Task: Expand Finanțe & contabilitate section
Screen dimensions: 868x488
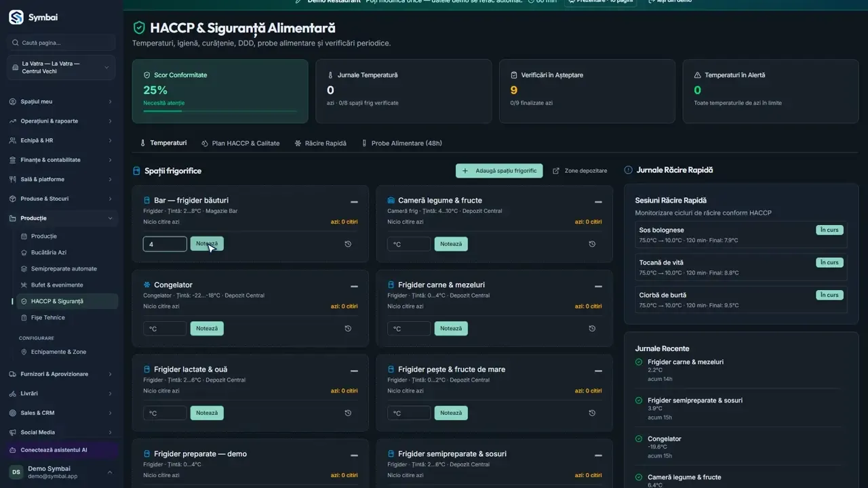Action: 62,160
